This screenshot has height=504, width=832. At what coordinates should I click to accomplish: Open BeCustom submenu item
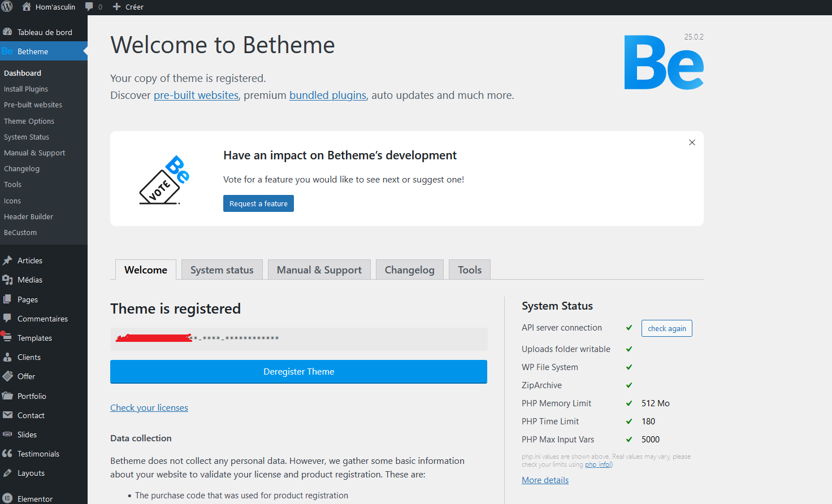20,232
